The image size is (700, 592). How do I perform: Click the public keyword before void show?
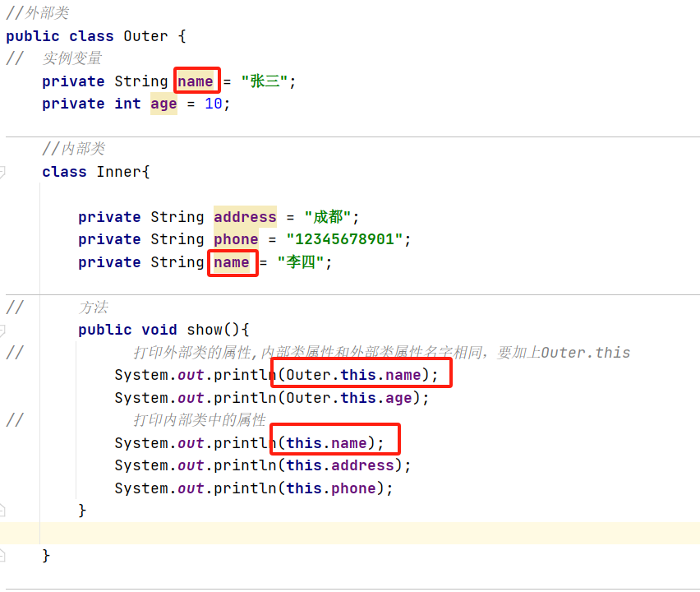coord(105,330)
